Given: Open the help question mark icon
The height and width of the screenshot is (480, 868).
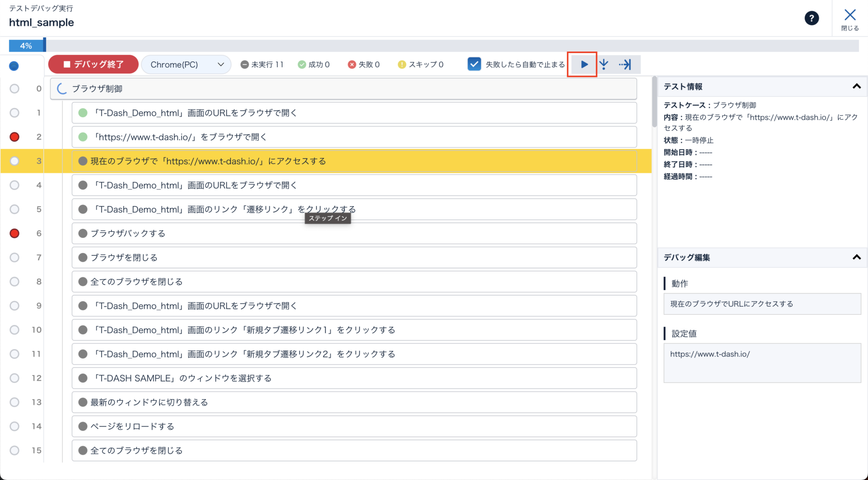Looking at the screenshot, I should pos(811,19).
